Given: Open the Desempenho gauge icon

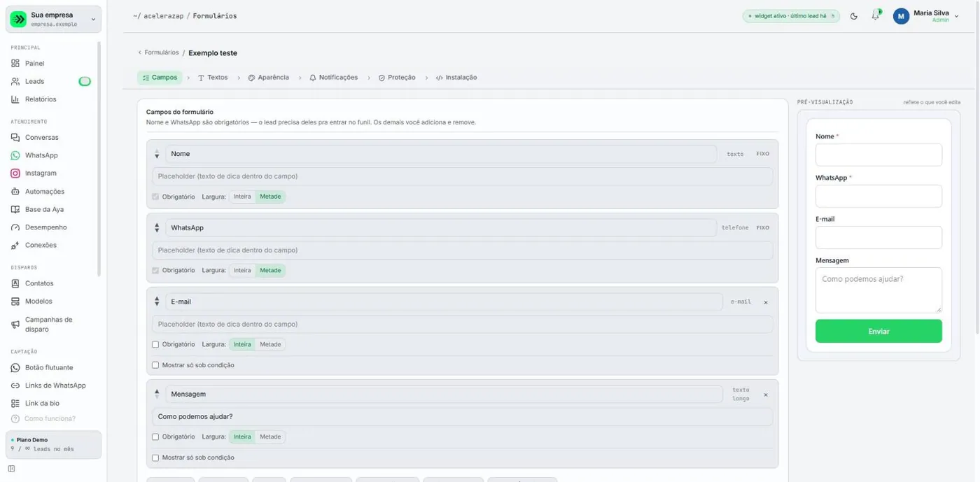Looking at the screenshot, I should click(15, 227).
